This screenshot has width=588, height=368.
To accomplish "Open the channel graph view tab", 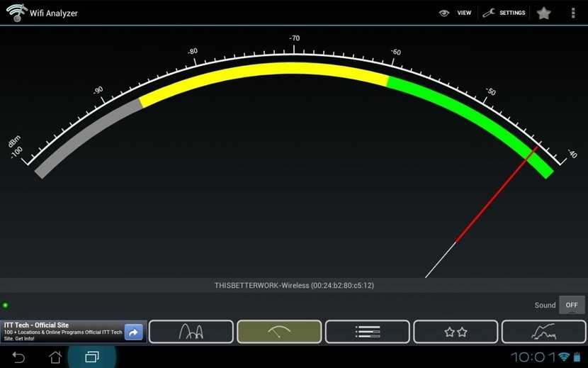I will click(x=191, y=331).
